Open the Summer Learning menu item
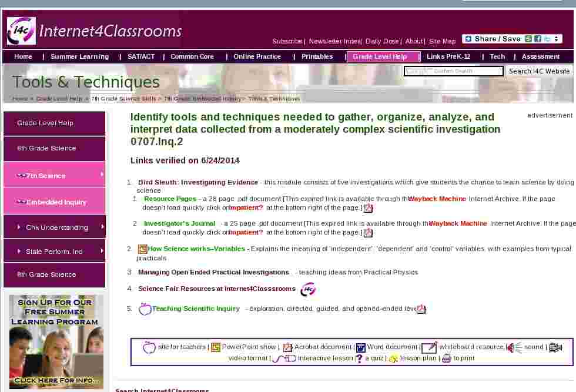Screen dimensions: 576x392 pyautogui.click(x=80, y=56)
